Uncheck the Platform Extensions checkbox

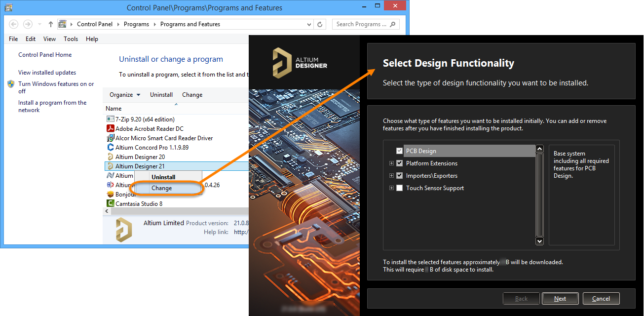(399, 163)
